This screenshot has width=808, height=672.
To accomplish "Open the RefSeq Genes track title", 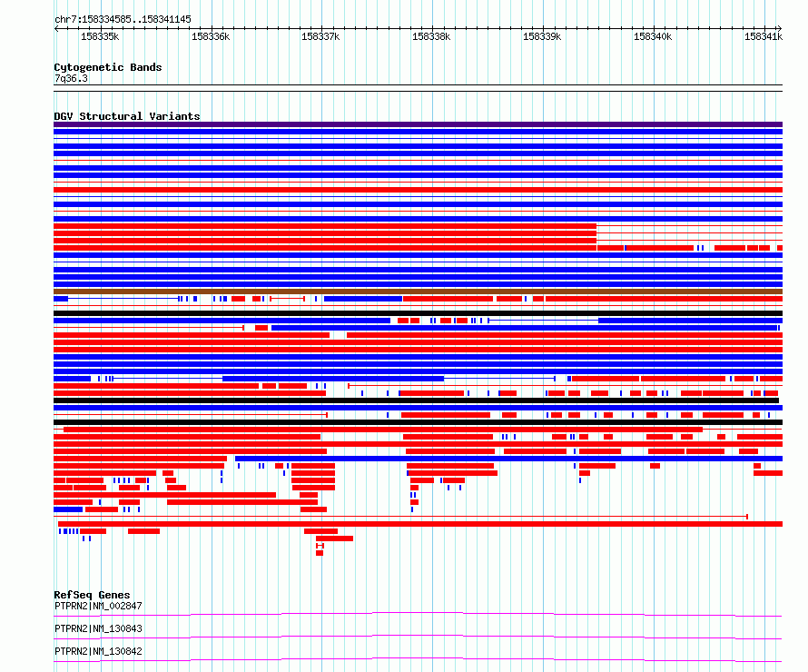I will pos(93,595).
